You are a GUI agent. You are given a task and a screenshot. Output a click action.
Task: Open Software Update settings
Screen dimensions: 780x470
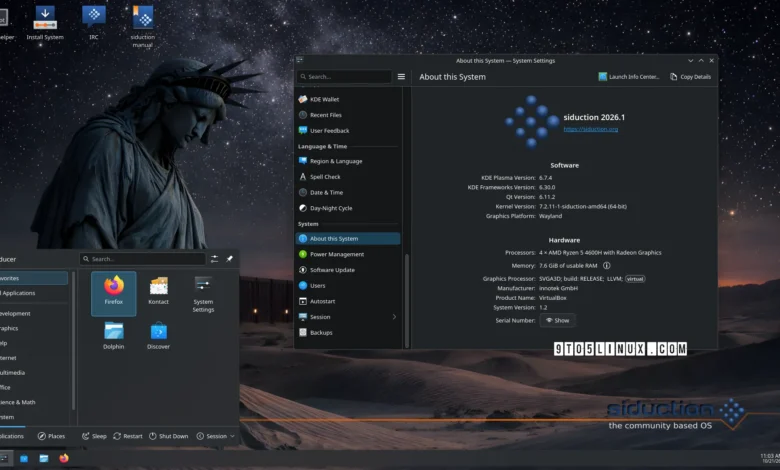coord(348,270)
